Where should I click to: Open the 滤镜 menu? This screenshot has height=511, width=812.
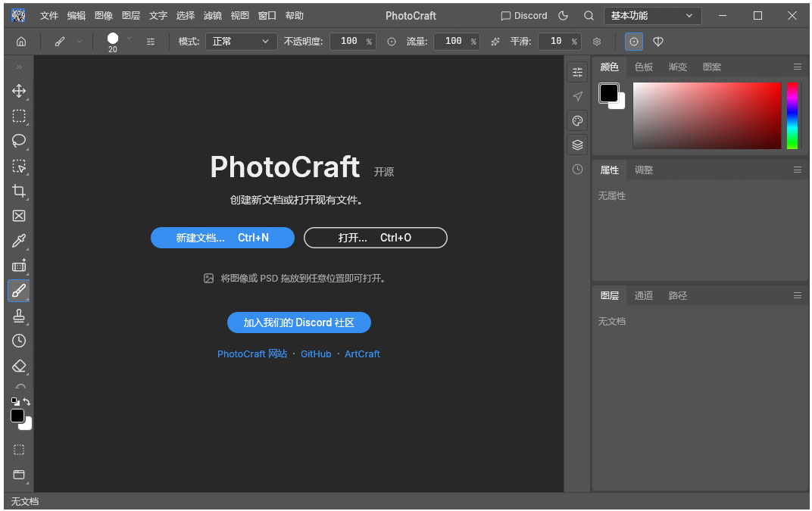click(x=212, y=16)
